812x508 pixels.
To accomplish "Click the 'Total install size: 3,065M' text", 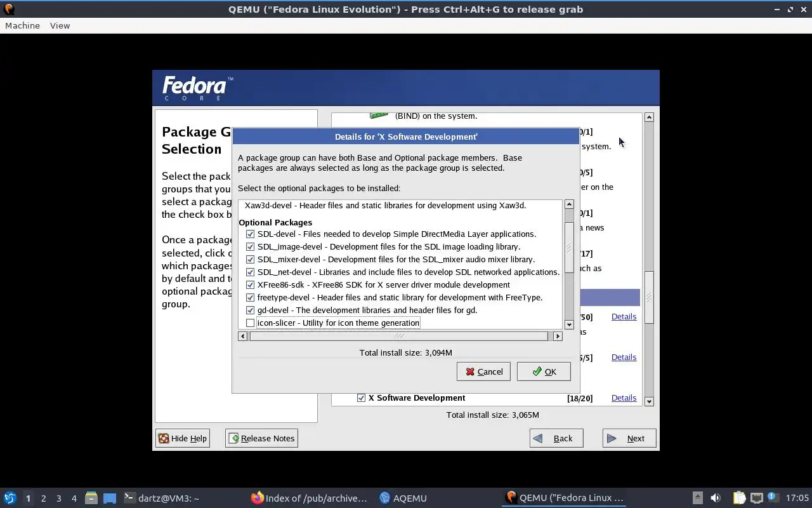I will pos(493,415).
